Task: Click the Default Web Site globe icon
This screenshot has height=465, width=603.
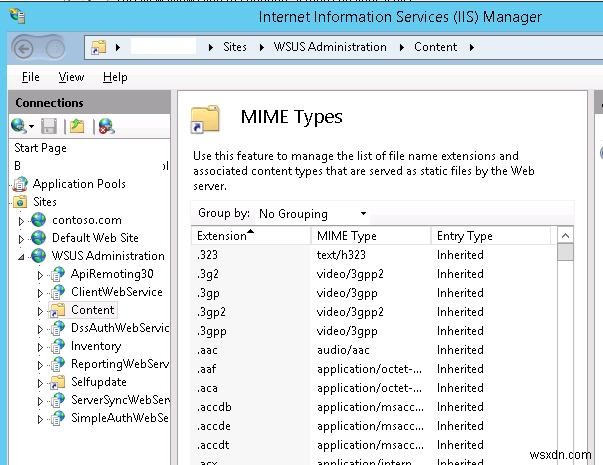Action: [x=38, y=238]
